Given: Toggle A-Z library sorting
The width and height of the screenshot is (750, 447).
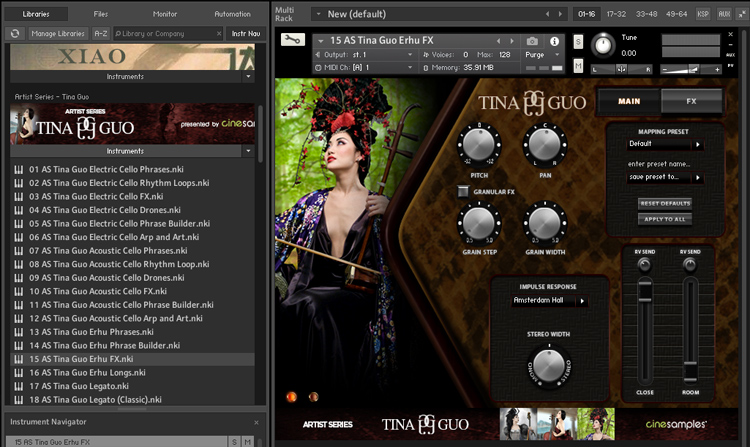Looking at the screenshot, I should (x=100, y=33).
